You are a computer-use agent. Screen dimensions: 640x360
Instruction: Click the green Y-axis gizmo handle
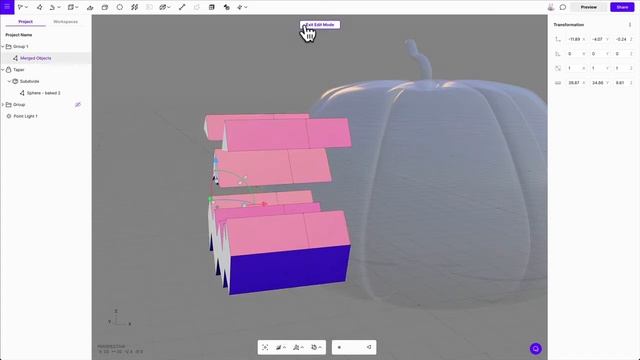pyautogui.click(x=210, y=199)
